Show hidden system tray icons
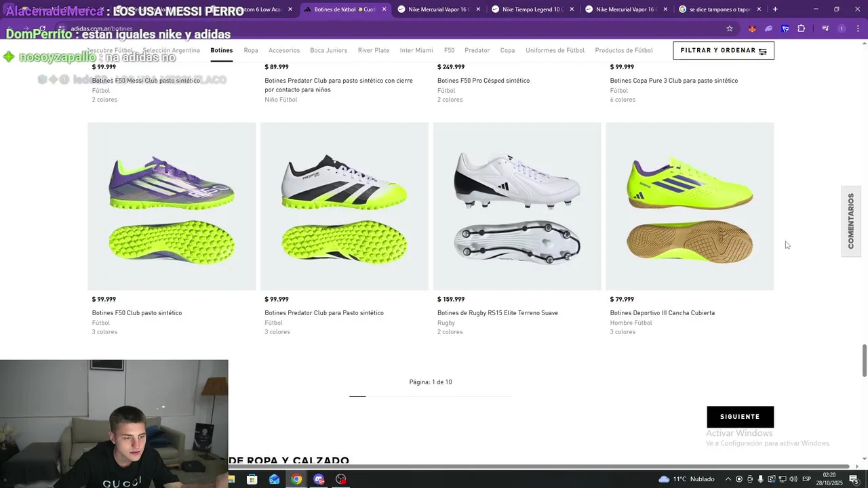This screenshot has height=488, width=868. click(x=728, y=479)
